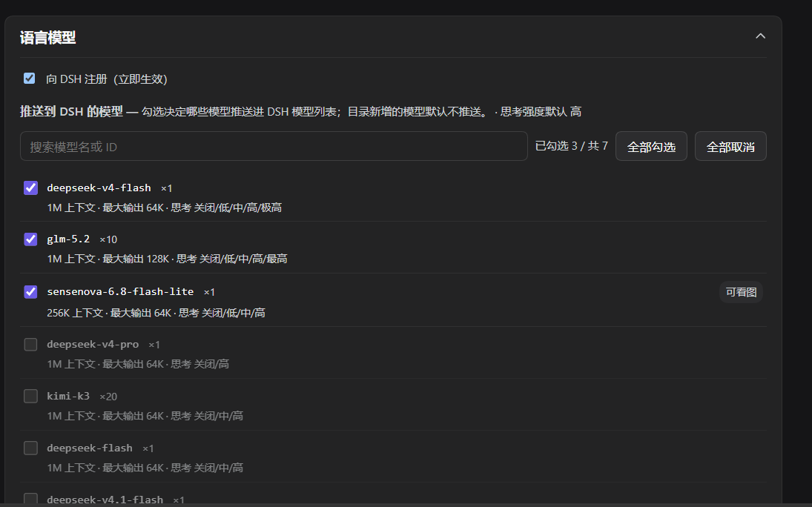
Task: Collapse the 语言模型 section chevron
Action: (x=759, y=36)
